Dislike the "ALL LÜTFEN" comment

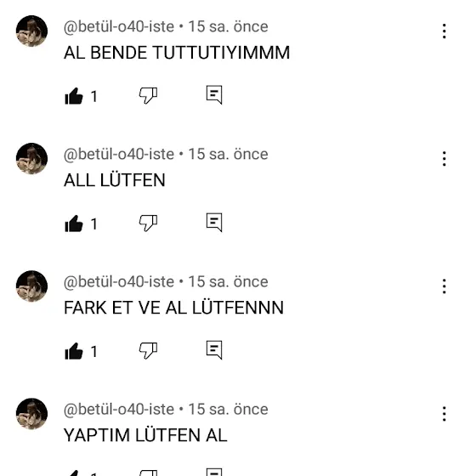[148, 223]
